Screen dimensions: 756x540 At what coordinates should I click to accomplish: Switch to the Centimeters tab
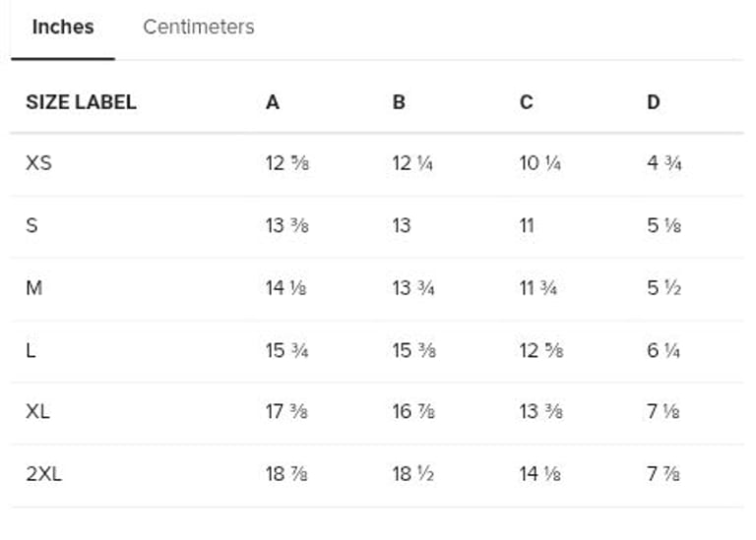pos(198,28)
